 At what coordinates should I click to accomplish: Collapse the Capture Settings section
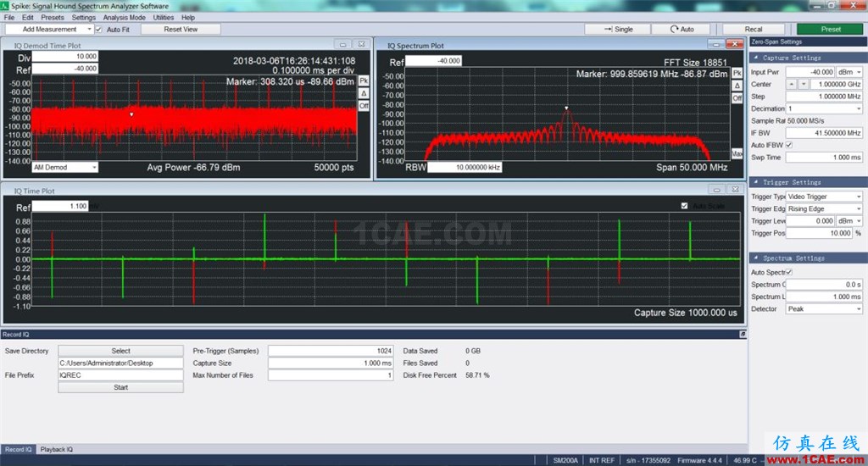756,58
